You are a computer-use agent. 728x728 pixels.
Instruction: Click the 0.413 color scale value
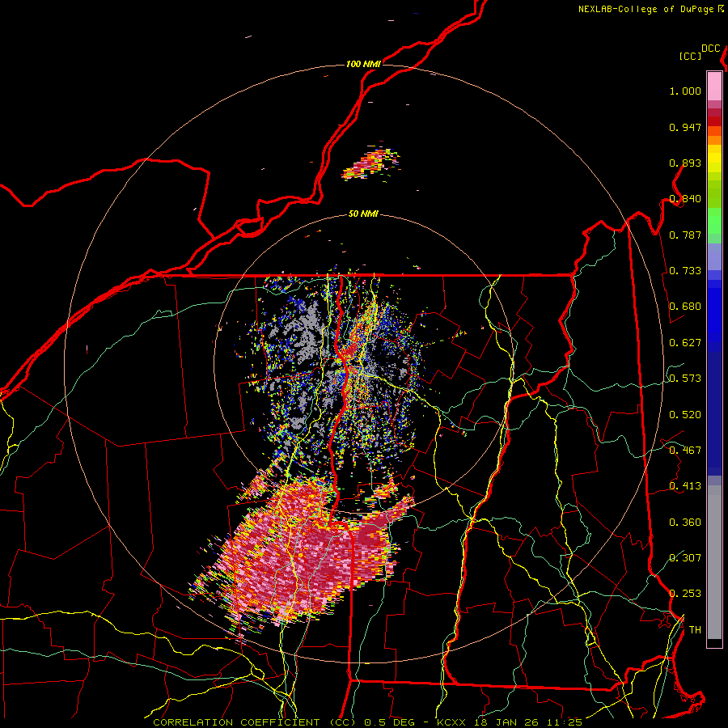click(x=685, y=486)
